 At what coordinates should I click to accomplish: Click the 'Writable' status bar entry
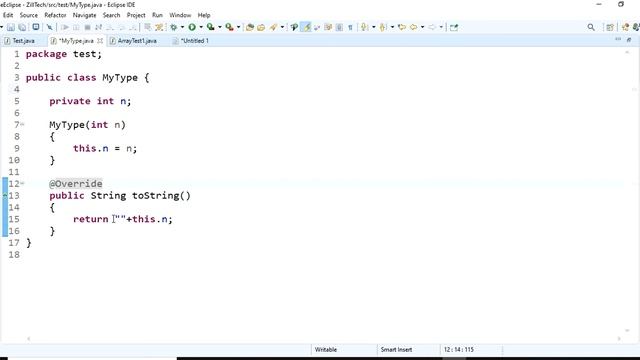(x=326, y=350)
